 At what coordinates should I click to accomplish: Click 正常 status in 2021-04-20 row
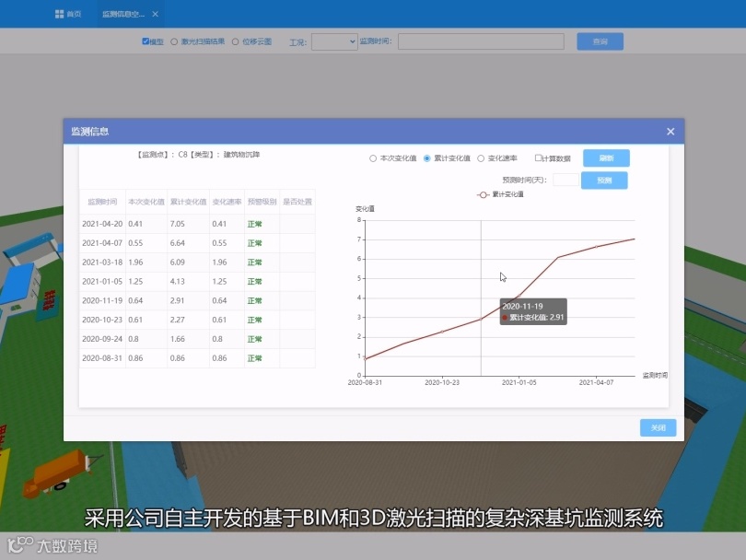point(254,224)
